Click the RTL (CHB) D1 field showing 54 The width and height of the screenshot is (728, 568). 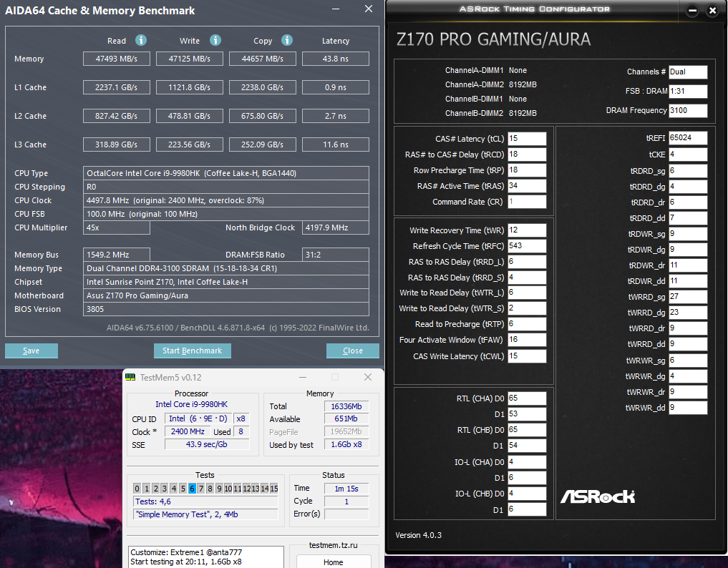pyautogui.click(x=527, y=446)
